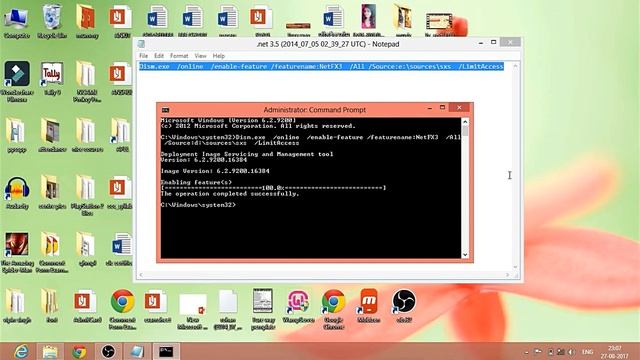
Task: Open the Notepad Help menu
Action: 218,56
